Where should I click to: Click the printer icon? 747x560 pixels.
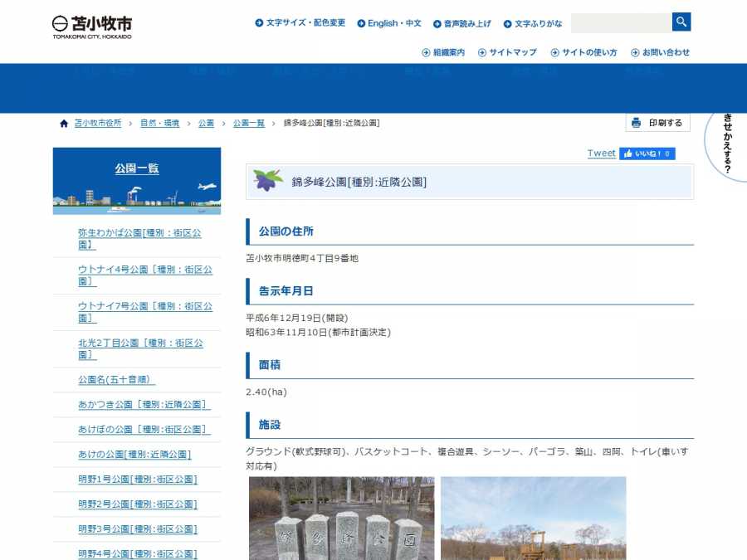click(x=636, y=123)
